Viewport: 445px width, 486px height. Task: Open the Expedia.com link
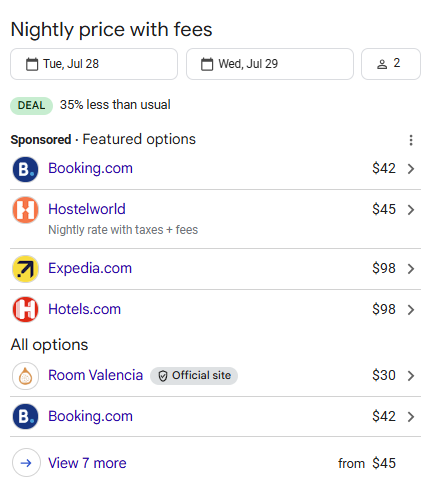90,268
